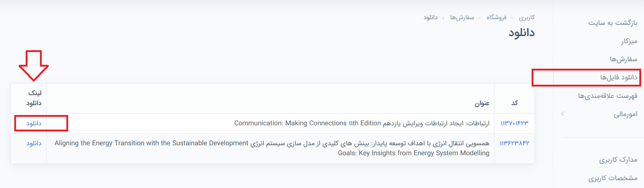Open سفارش‌ها in the sidebar menu
This screenshot has width=644, height=188.
[623, 59]
